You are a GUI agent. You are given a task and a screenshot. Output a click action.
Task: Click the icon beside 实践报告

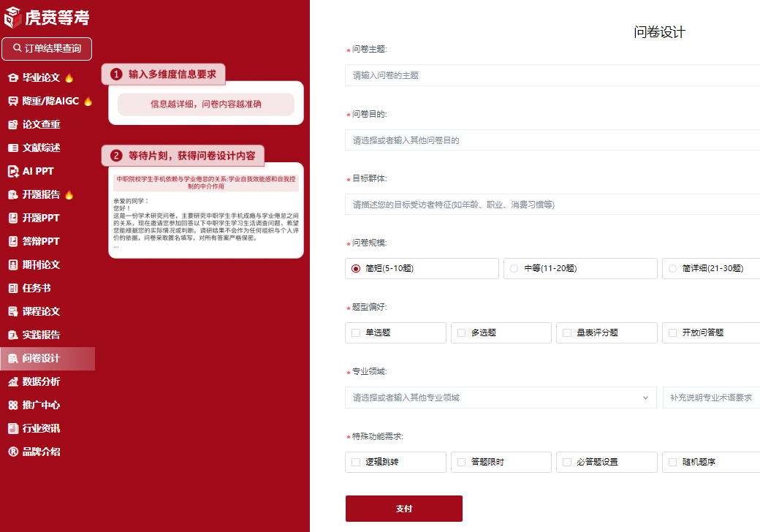click(x=13, y=335)
